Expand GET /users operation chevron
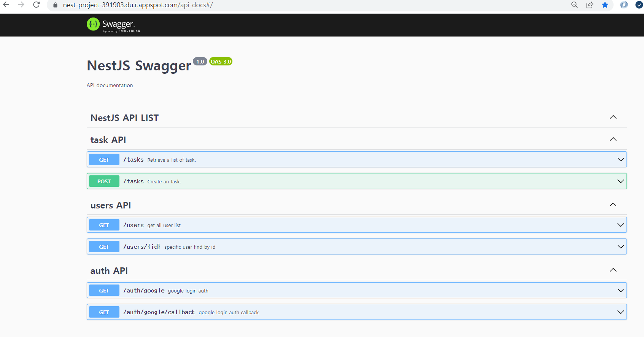This screenshot has height=337, width=644. 621,225
